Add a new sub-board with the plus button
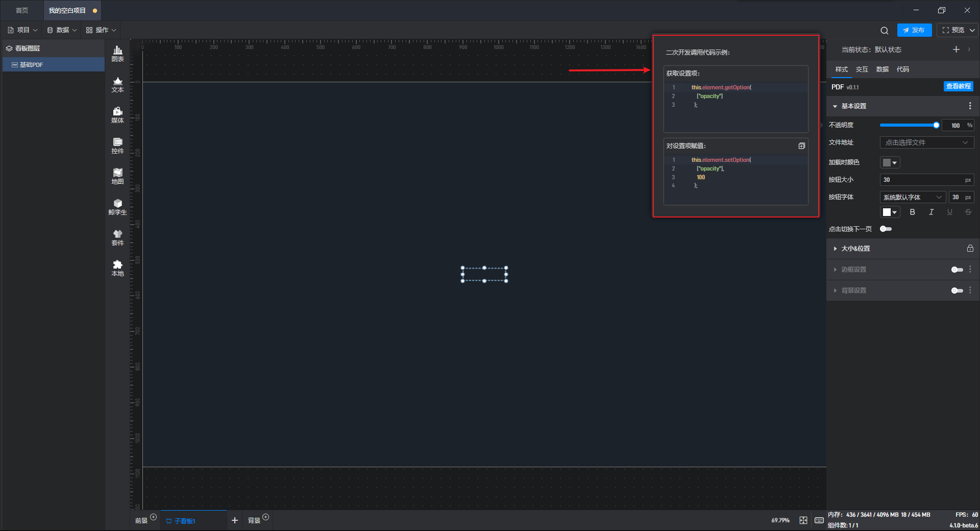This screenshot has height=531, width=980. (x=235, y=520)
